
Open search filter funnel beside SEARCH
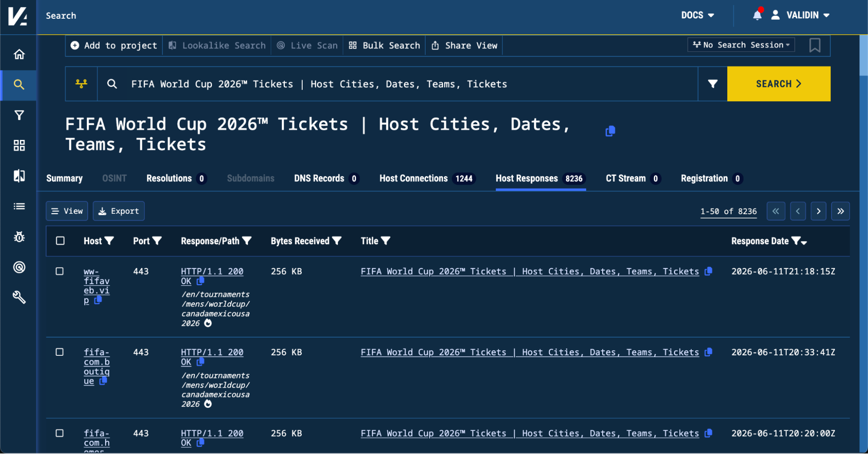pyautogui.click(x=713, y=84)
